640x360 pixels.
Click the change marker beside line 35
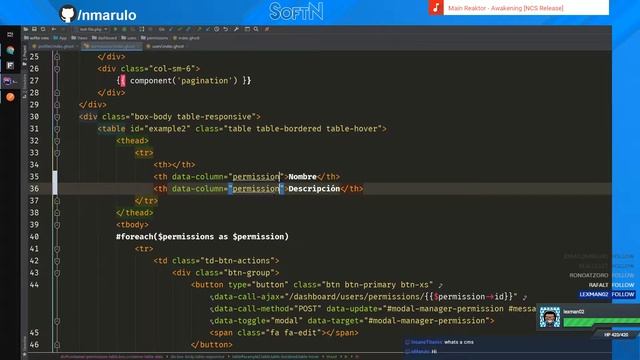(55, 177)
